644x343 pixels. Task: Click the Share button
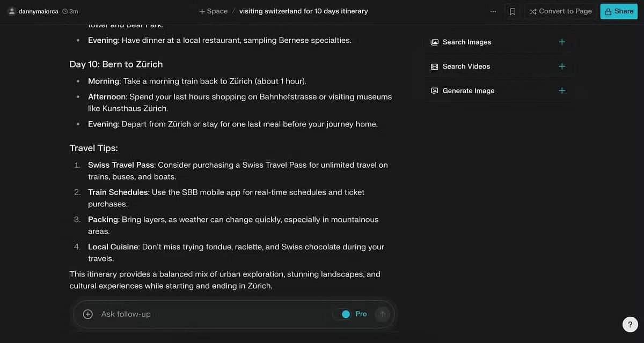[x=619, y=11]
